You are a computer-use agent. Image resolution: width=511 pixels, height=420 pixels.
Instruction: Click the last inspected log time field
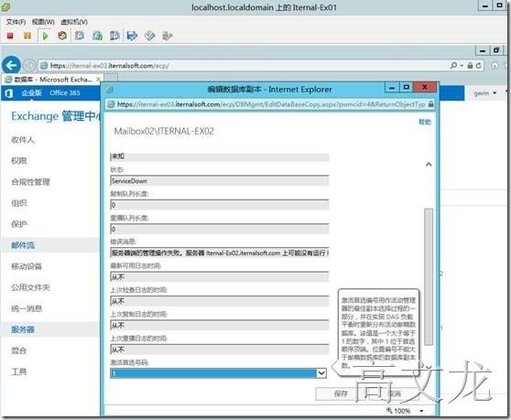pyautogui.click(x=219, y=301)
